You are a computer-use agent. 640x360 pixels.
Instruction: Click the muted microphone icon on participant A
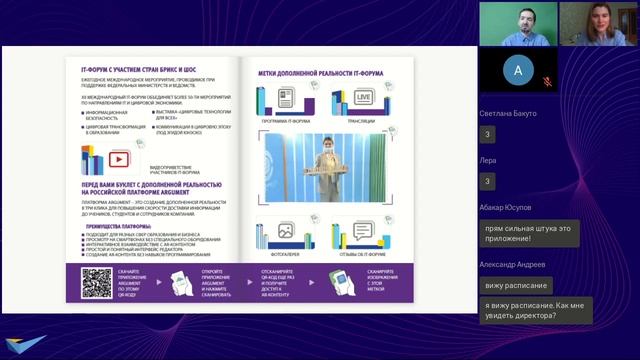point(547,82)
